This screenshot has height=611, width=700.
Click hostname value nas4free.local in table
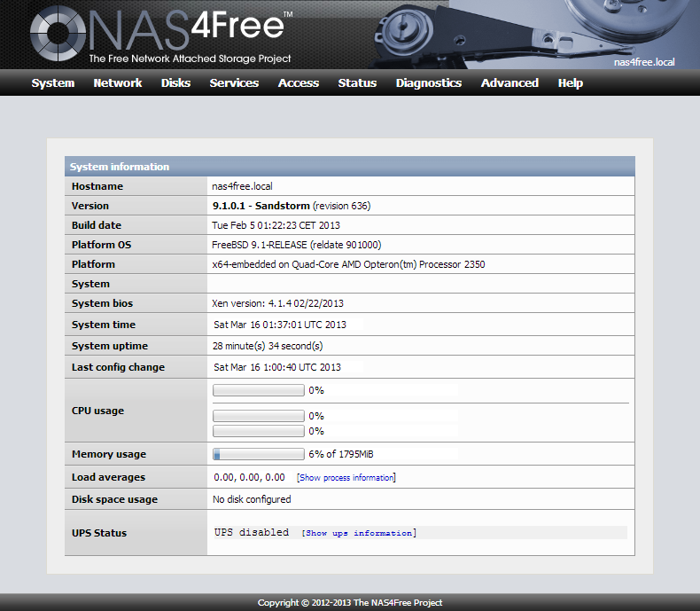[242, 186]
